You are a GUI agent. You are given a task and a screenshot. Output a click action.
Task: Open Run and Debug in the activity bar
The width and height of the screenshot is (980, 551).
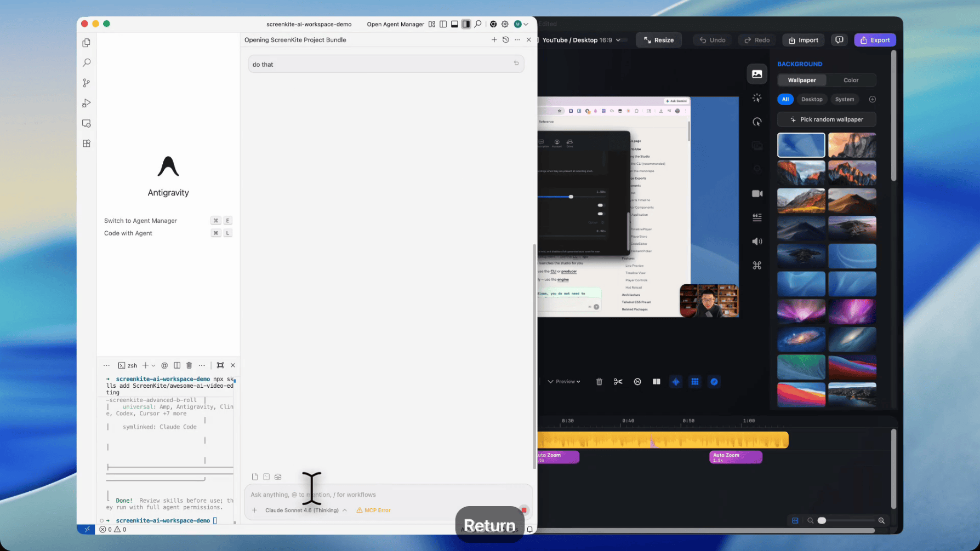(86, 103)
